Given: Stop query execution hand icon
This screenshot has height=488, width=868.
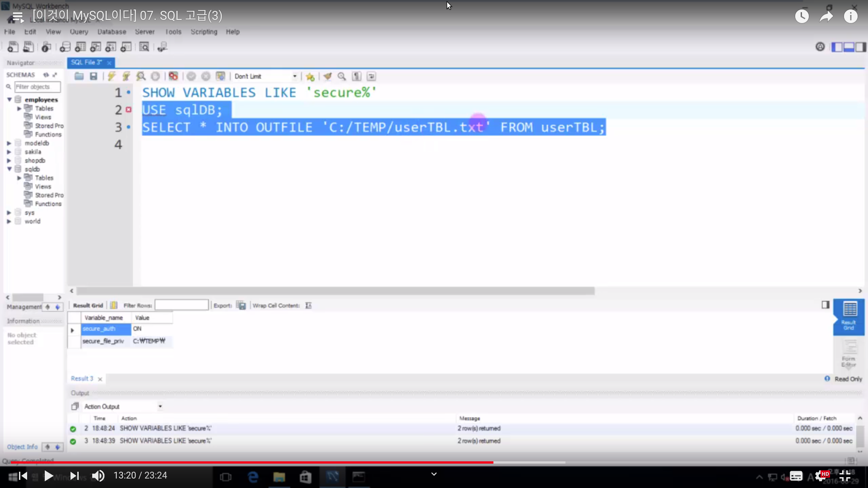Looking at the screenshot, I should click(155, 76).
